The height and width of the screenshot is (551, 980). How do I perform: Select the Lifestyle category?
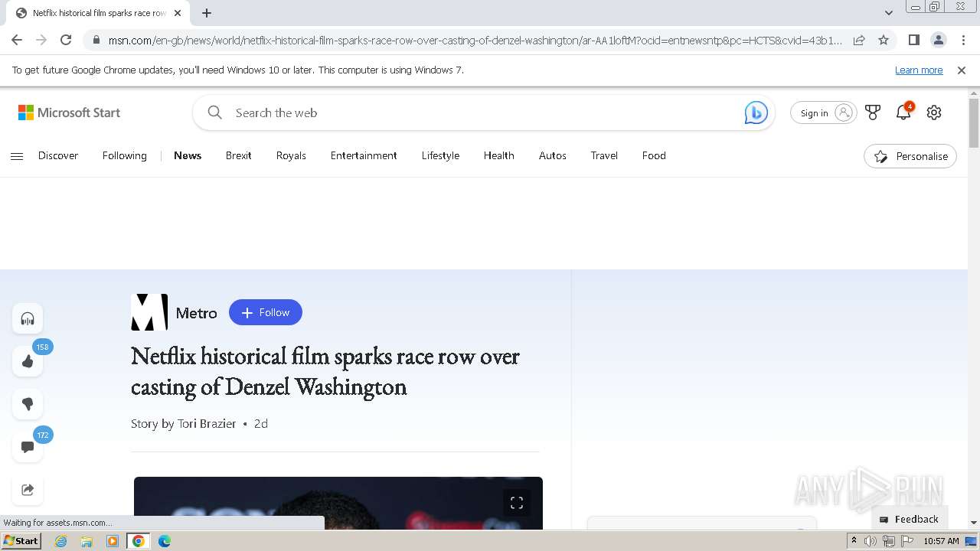[x=440, y=155]
